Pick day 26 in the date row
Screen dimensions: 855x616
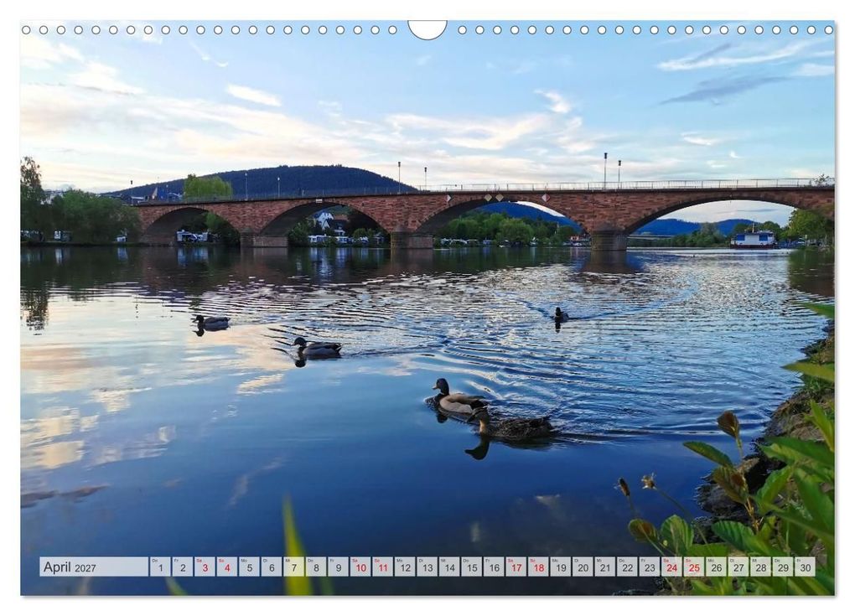click(717, 567)
